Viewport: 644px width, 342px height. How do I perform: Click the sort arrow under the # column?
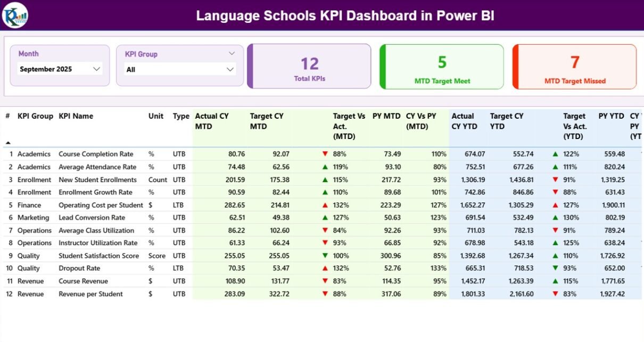(x=8, y=143)
